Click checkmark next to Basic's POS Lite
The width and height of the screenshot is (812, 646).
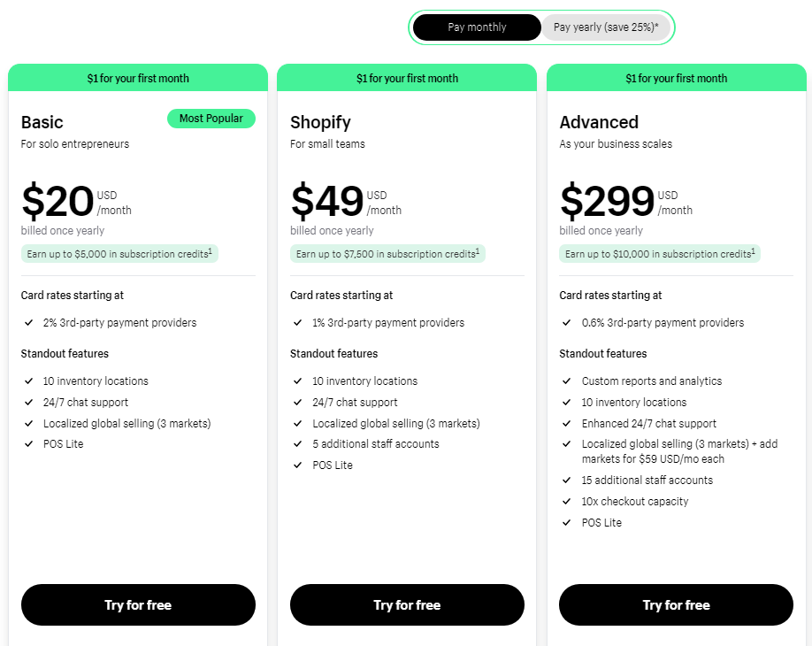[x=29, y=444]
